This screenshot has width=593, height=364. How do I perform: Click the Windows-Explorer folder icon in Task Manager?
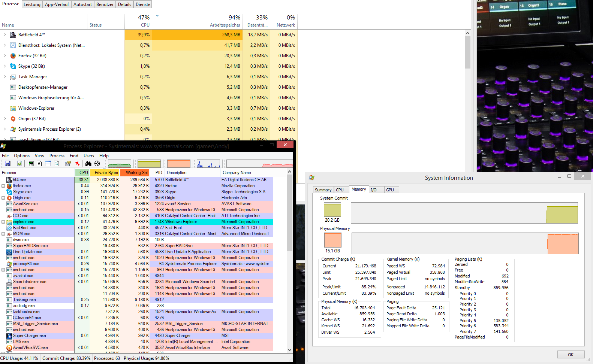coord(13,108)
